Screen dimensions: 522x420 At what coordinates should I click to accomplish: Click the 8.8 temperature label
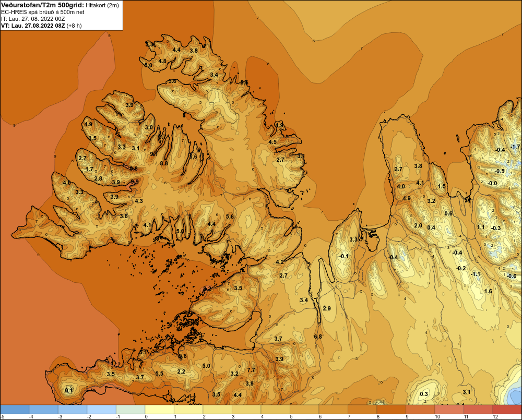[x=164, y=163]
